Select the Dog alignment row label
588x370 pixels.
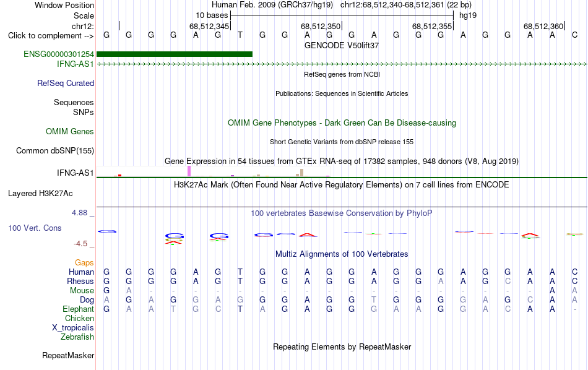87,300
